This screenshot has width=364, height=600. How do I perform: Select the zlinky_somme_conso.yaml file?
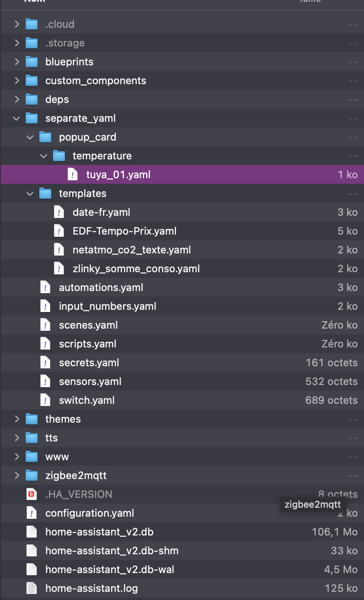(x=136, y=269)
